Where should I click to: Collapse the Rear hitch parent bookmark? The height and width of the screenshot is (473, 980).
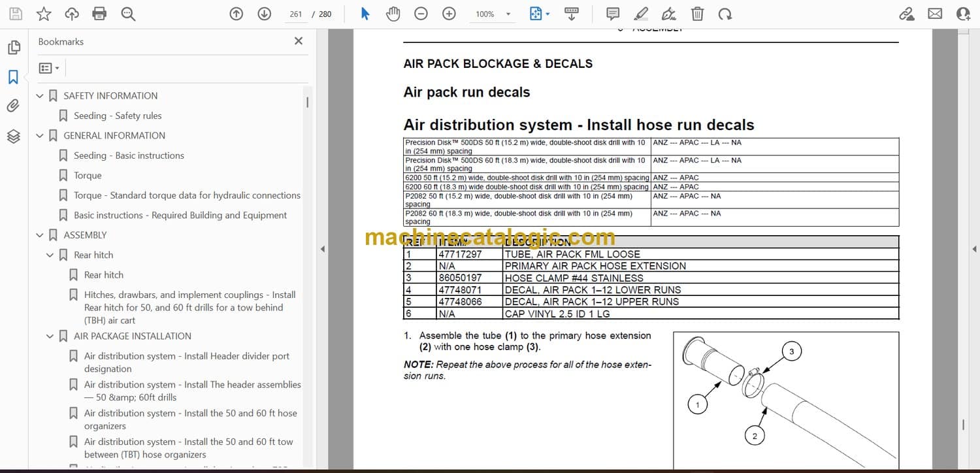(x=50, y=255)
